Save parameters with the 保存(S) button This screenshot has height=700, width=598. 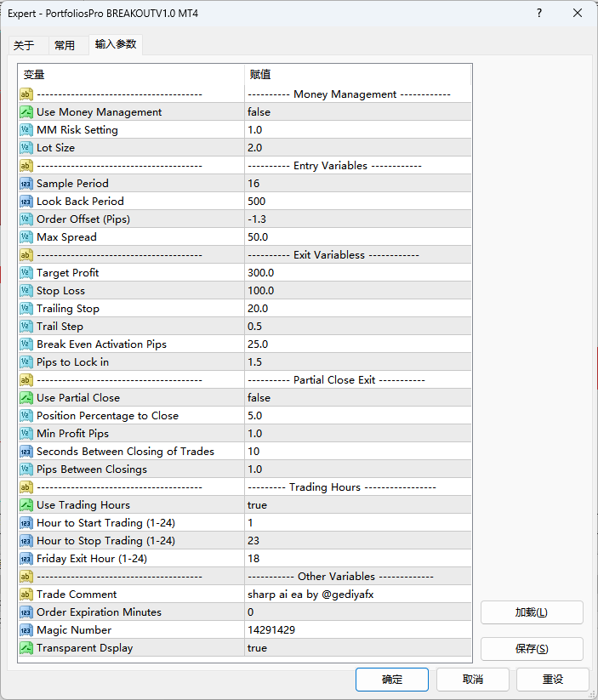532,649
